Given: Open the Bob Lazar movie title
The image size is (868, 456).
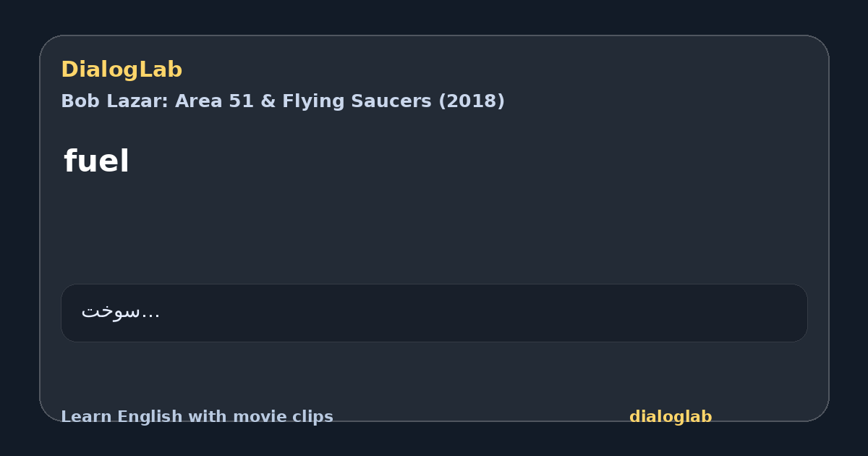Looking at the screenshot, I should click(283, 101).
